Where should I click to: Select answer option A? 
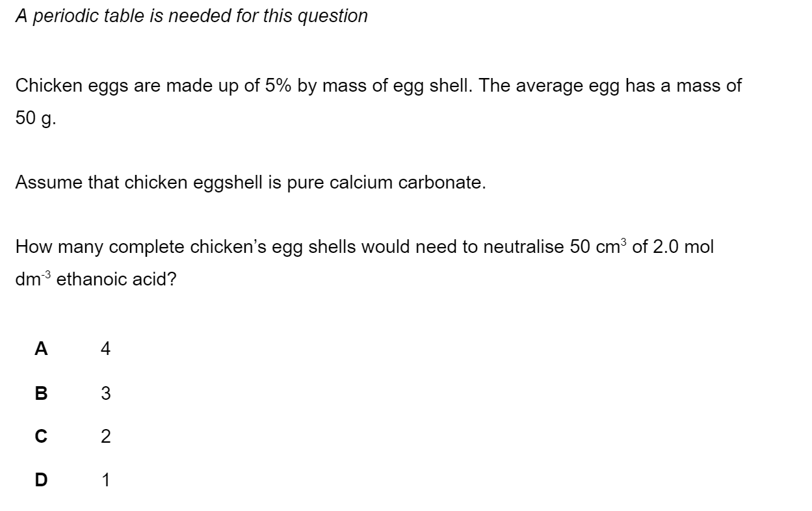(x=41, y=349)
